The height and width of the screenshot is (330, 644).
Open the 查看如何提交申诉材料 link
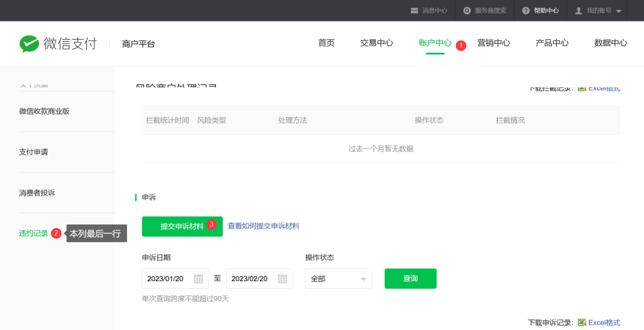click(x=264, y=226)
